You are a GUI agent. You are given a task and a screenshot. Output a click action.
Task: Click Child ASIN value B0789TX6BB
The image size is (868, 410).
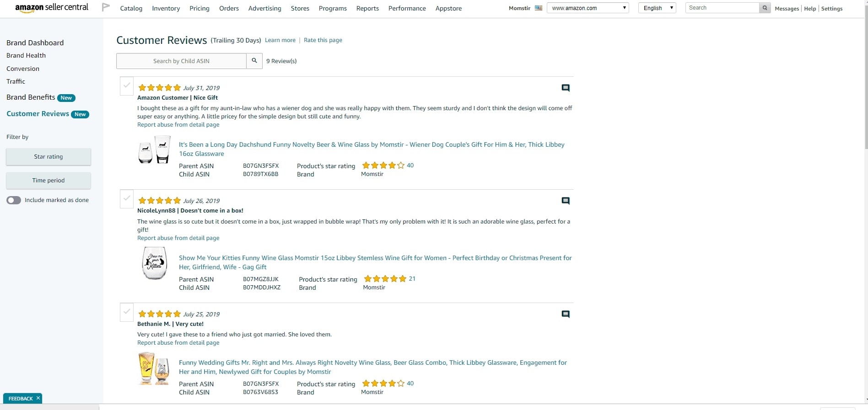[260, 174]
